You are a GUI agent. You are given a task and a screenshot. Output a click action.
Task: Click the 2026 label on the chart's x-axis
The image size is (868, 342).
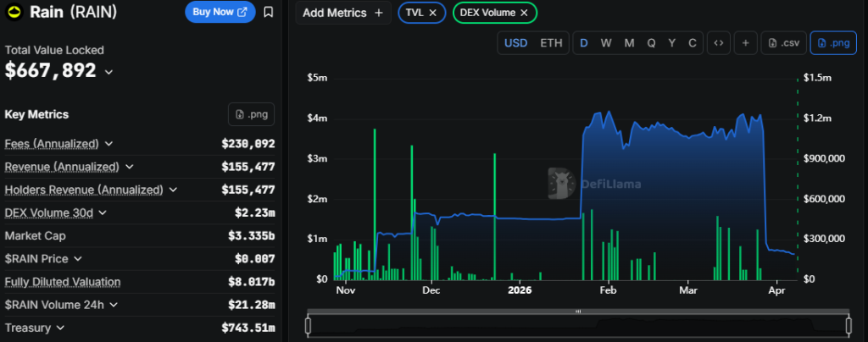point(520,290)
